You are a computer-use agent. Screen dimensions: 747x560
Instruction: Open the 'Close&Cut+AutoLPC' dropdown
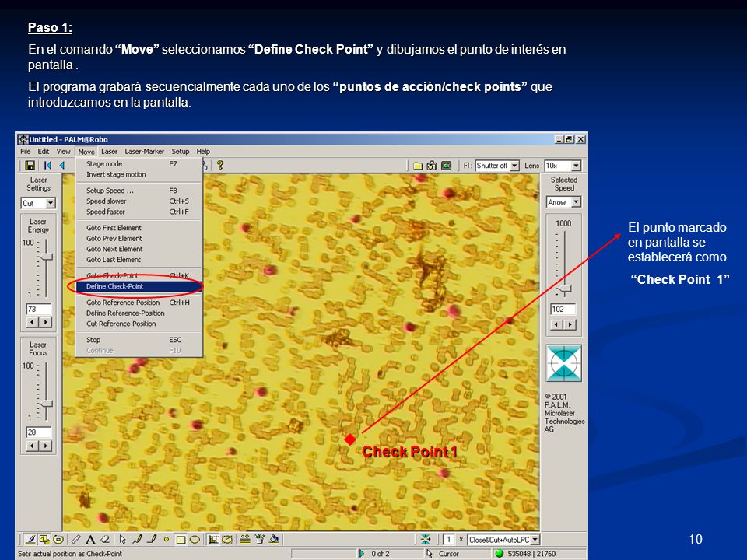535,540
